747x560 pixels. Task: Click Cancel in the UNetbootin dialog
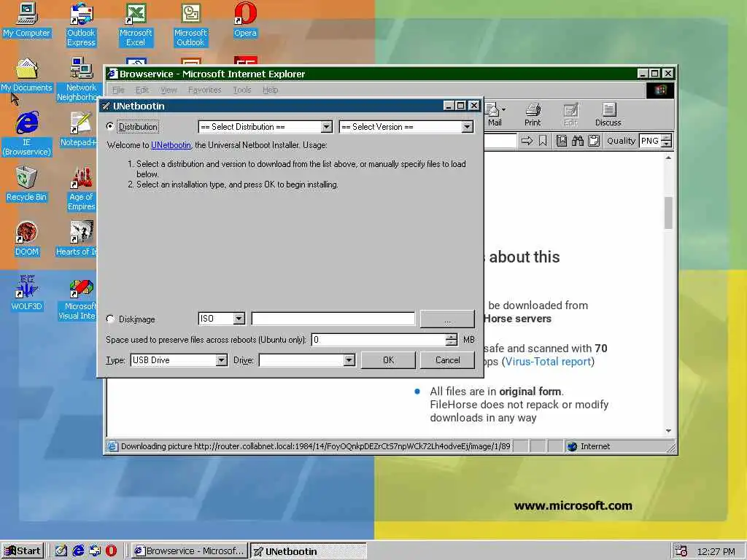click(447, 360)
